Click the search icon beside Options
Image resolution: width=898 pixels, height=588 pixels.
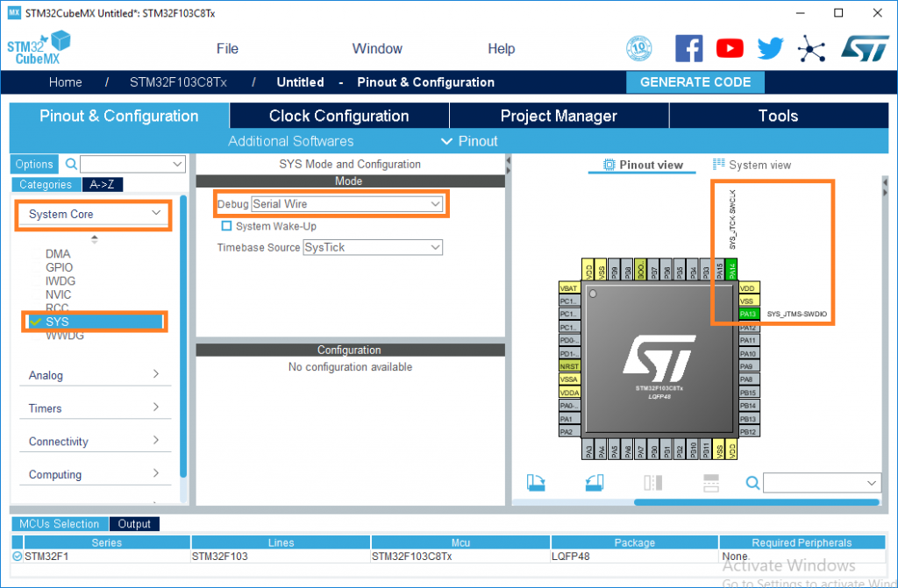pyautogui.click(x=71, y=165)
